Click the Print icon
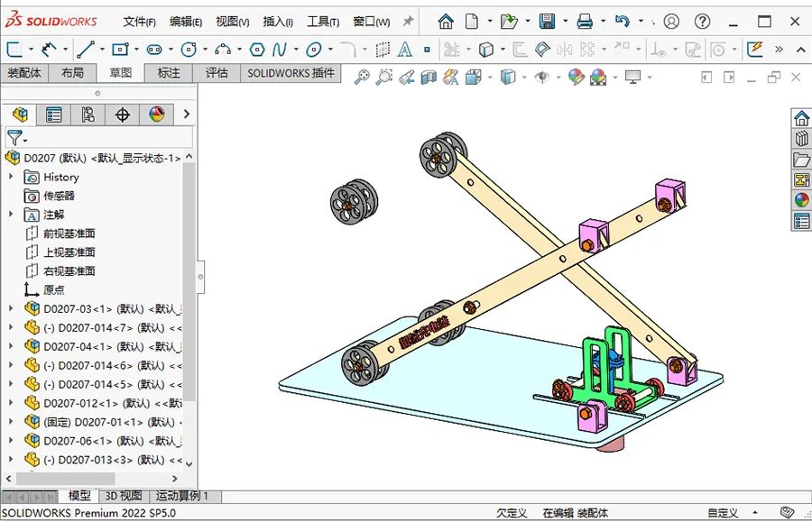The width and height of the screenshot is (812, 522). tap(585, 22)
